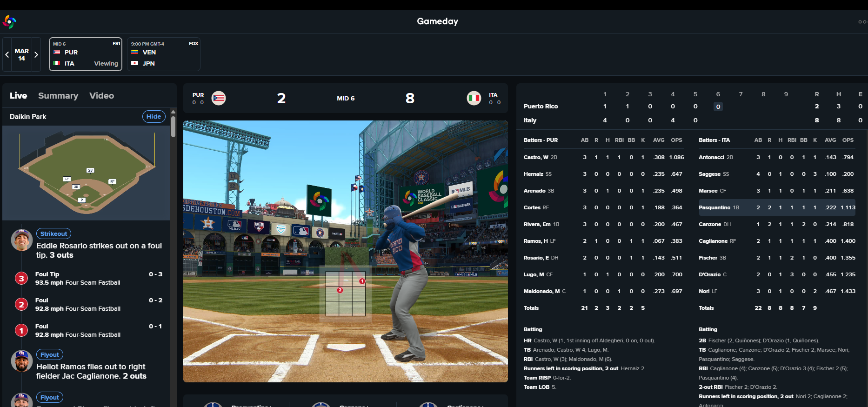Open Pasquantino batter row
The height and width of the screenshot is (407, 868).
777,207
